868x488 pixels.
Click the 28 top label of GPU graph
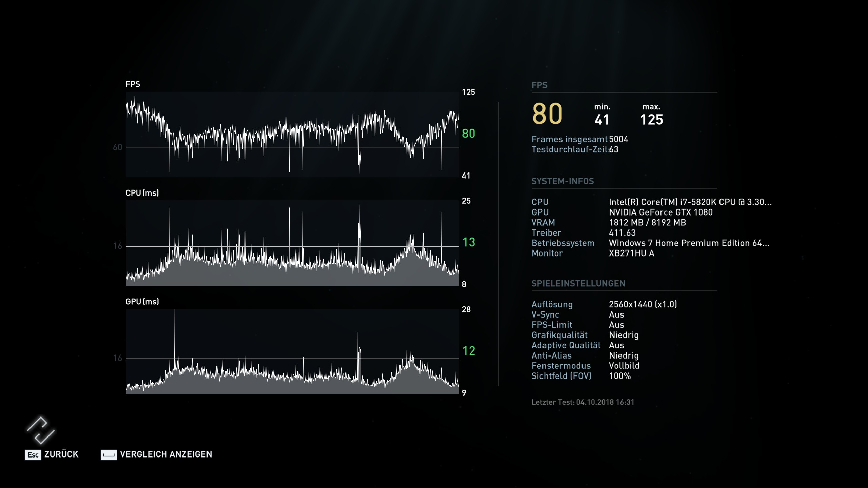click(466, 309)
